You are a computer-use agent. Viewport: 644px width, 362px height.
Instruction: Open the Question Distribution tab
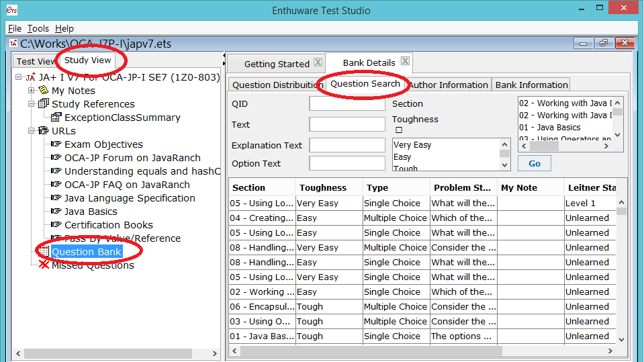tap(277, 85)
